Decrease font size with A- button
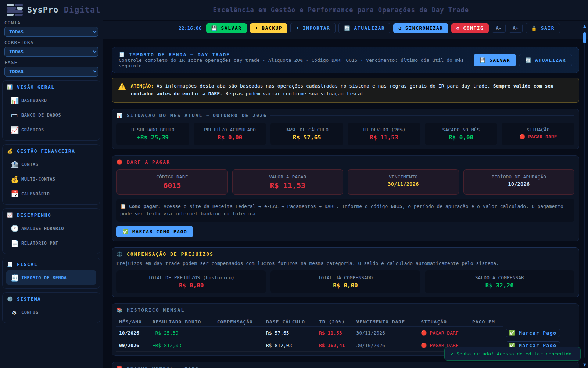The image size is (588, 368). pos(499,28)
